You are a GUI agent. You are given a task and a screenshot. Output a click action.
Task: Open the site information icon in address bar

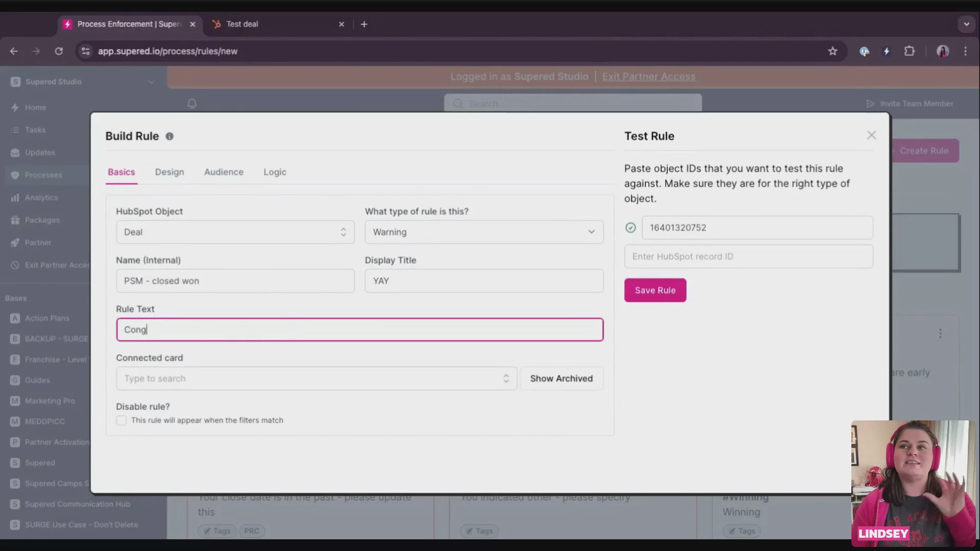86,51
